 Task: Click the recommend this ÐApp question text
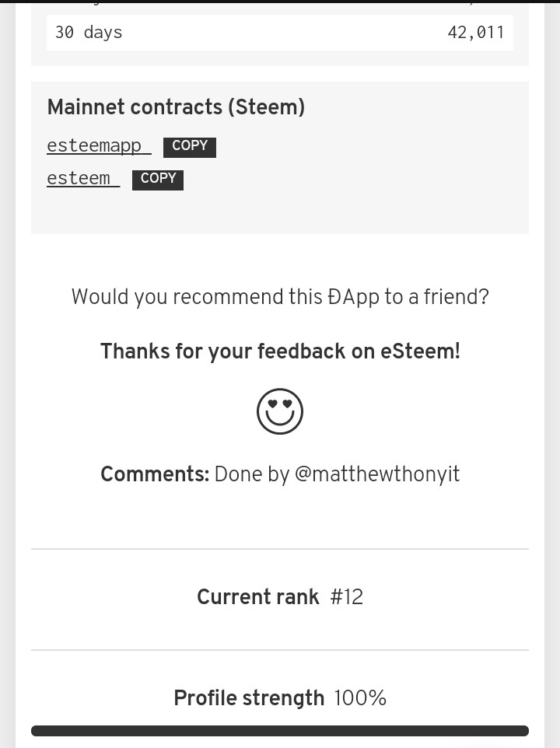click(280, 297)
